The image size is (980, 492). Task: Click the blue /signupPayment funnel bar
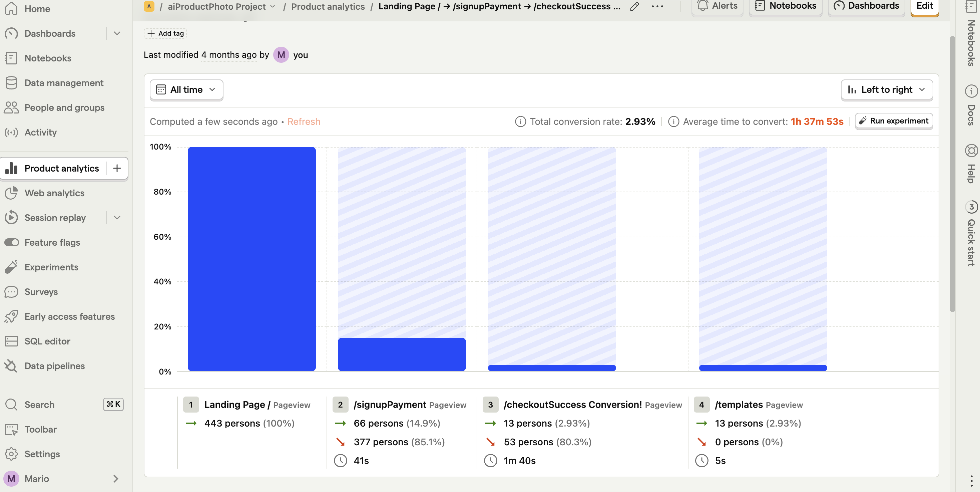pyautogui.click(x=401, y=354)
